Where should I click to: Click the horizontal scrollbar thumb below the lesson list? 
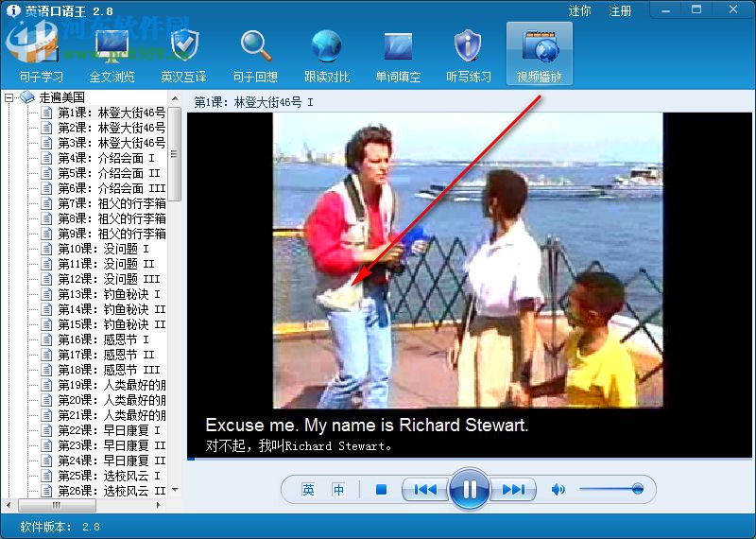pyautogui.click(x=57, y=505)
